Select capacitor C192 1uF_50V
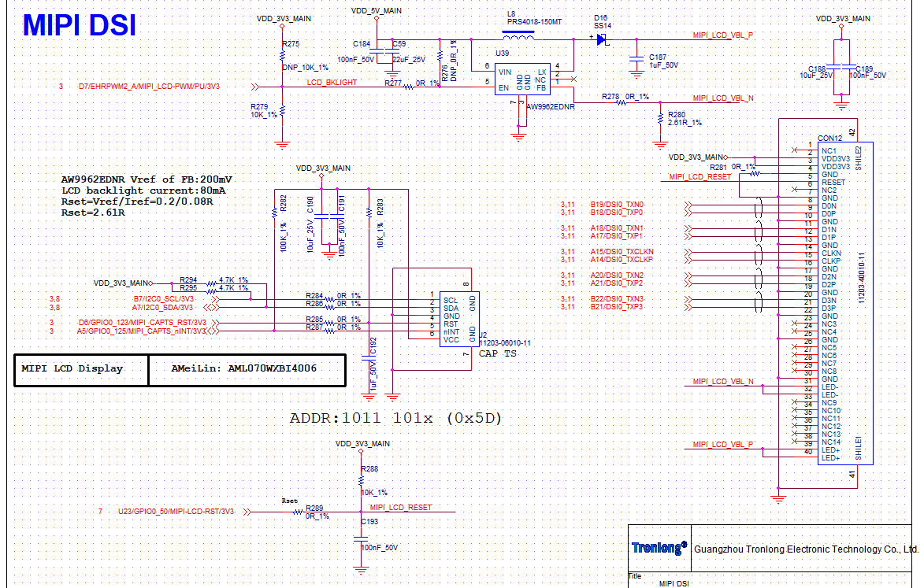 coord(369,357)
